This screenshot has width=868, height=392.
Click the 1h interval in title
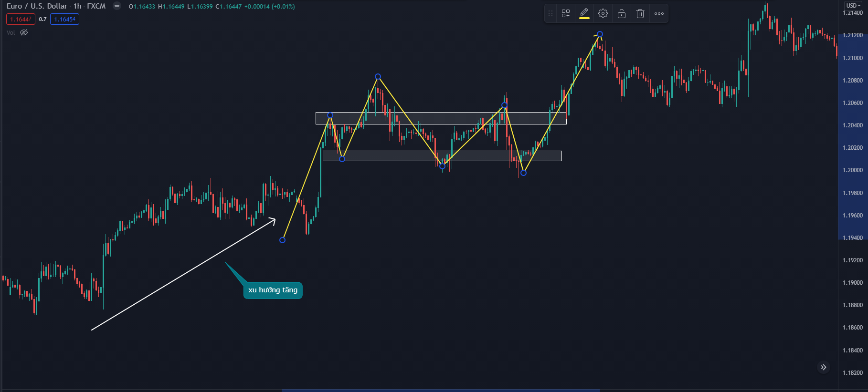pyautogui.click(x=77, y=6)
